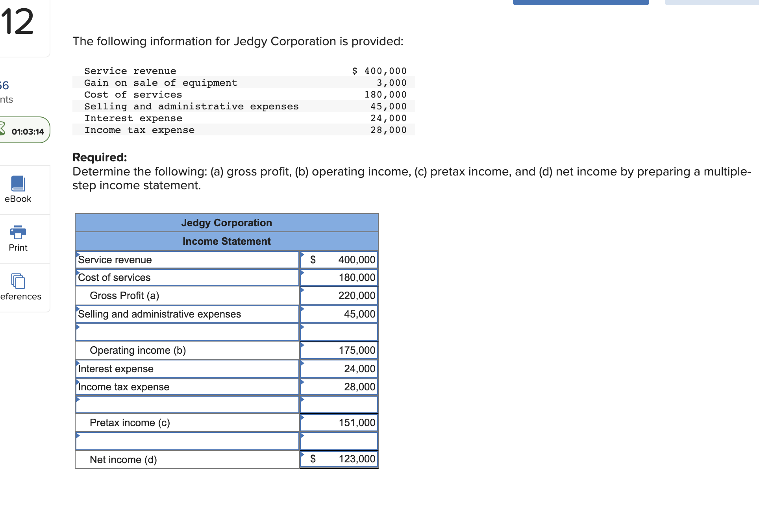
Task: Open the Service revenue label dropdown
Action: pos(78,255)
